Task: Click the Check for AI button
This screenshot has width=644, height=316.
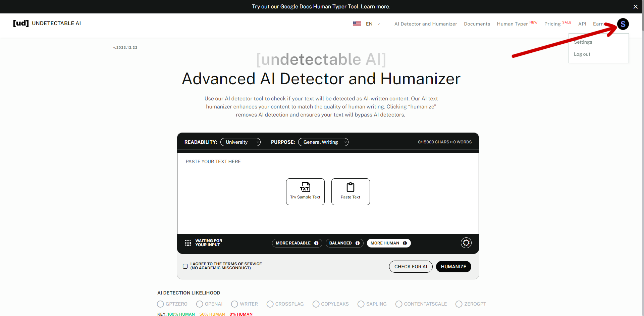Action: 411,267
